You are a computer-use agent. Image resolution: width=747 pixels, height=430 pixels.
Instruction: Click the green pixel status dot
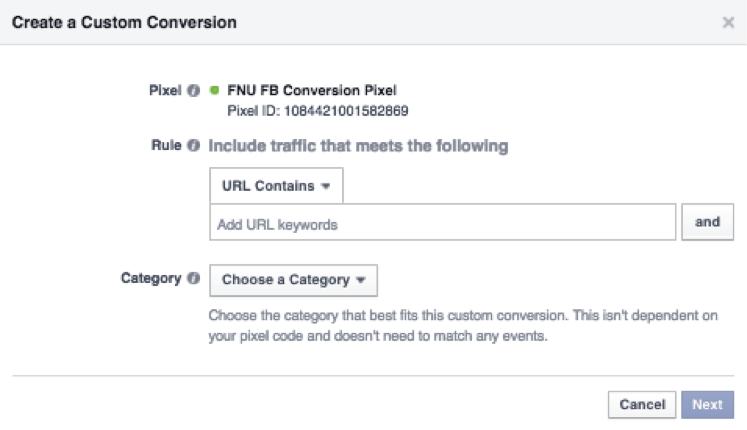click(214, 90)
